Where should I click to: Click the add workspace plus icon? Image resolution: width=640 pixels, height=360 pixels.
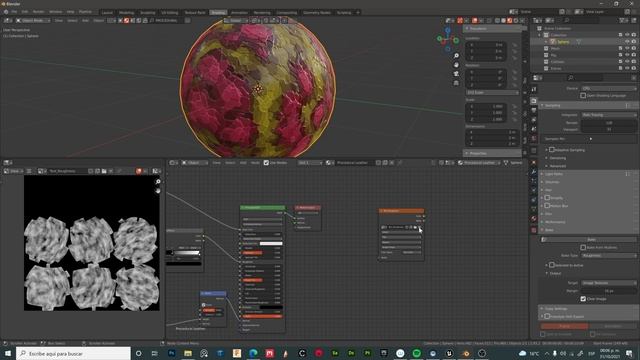pos(358,13)
